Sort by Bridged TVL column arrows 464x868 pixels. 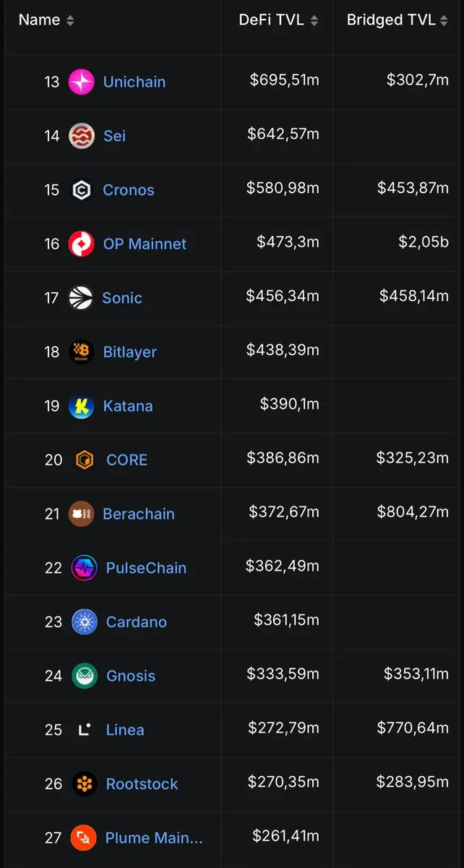click(444, 21)
